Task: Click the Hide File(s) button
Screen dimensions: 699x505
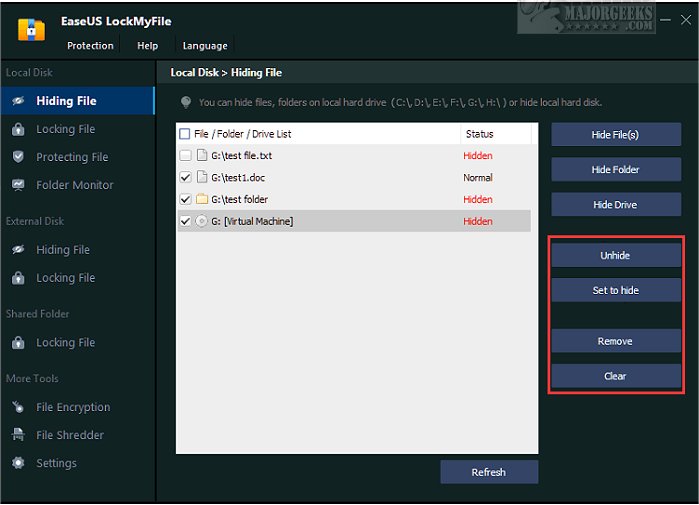Action: pyautogui.click(x=616, y=135)
